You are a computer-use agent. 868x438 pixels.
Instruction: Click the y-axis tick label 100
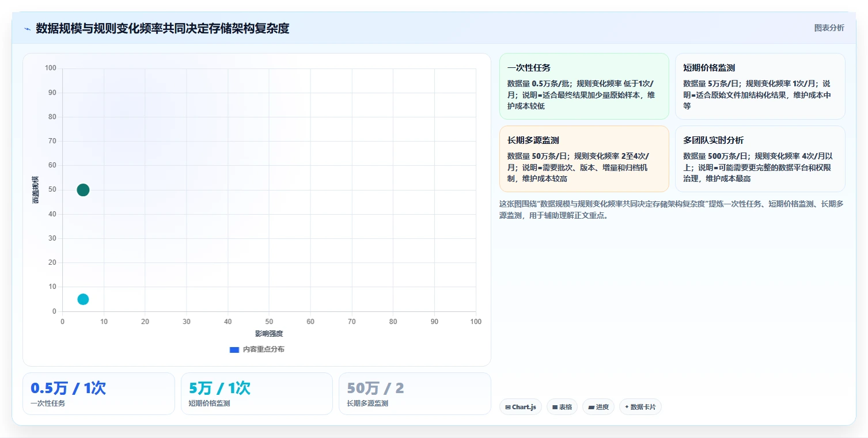tap(51, 68)
